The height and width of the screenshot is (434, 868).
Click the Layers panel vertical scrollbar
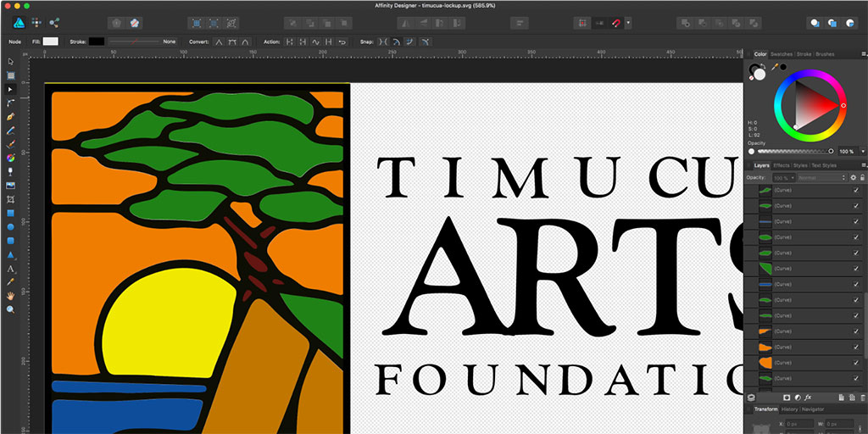tap(865, 325)
